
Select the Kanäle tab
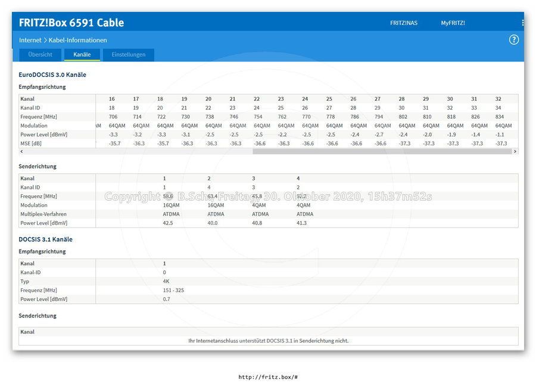point(82,54)
